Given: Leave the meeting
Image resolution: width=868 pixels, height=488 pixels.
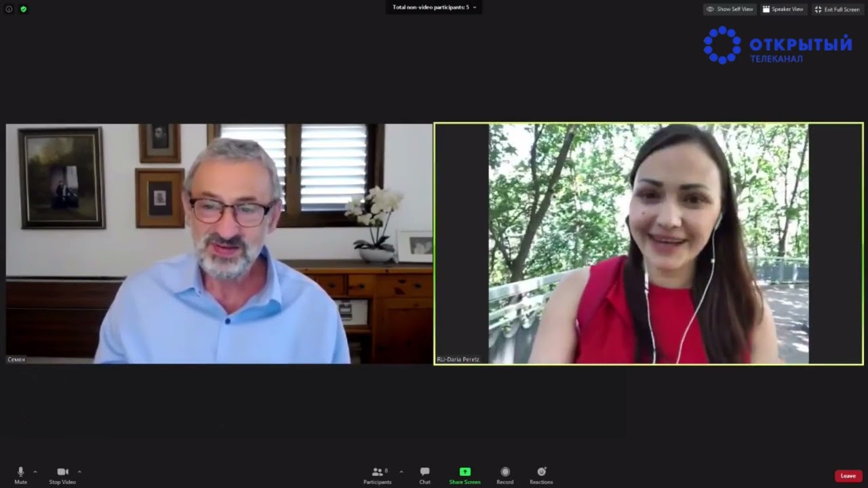Looking at the screenshot, I should [848, 476].
